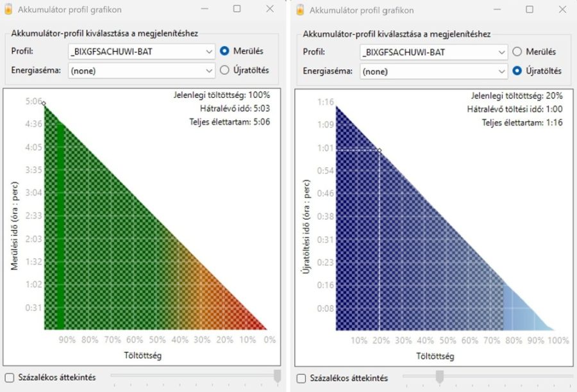Select Merülés radio in the blue recharge window
Viewport: 577px width, 392px height.
tap(517, 52)
